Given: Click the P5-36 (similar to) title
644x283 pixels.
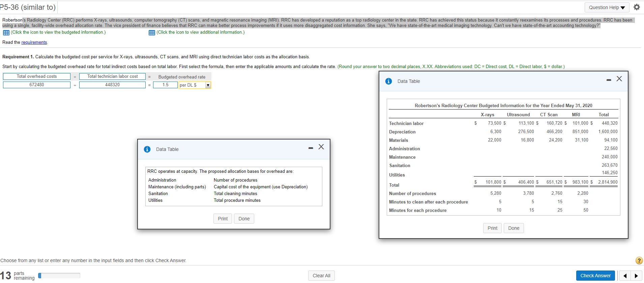Looking at the screenshot, I should (28, 7).
